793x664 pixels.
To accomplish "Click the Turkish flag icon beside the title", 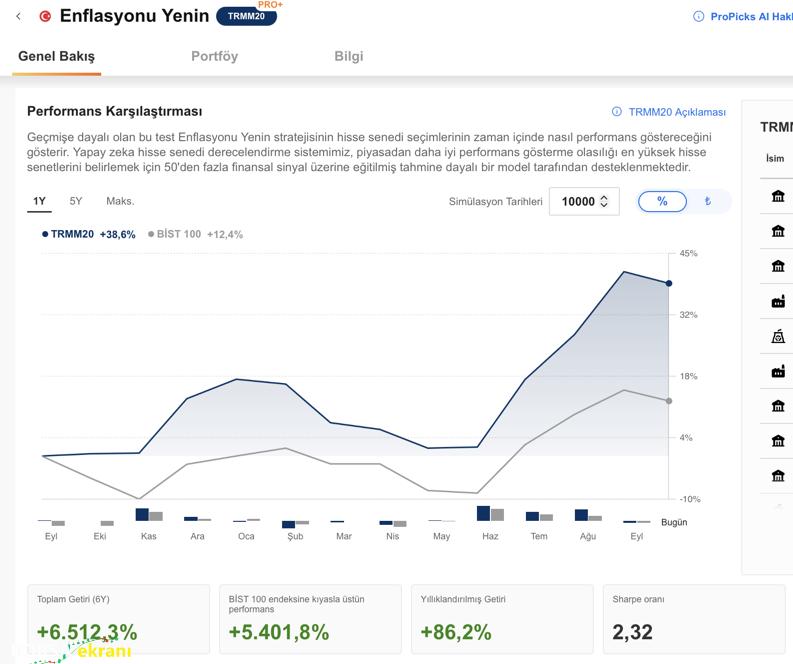I will (45, 16).
